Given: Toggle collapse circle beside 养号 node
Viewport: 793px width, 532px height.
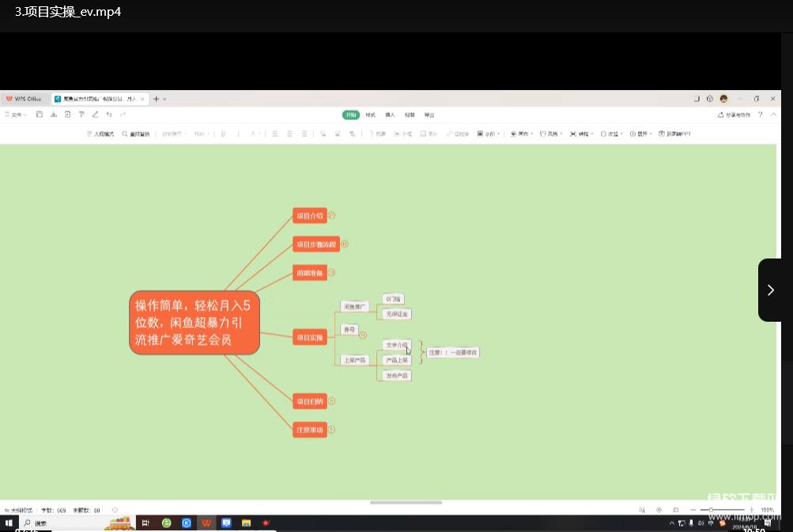Looking at the screenshot, I should point(363,335).
